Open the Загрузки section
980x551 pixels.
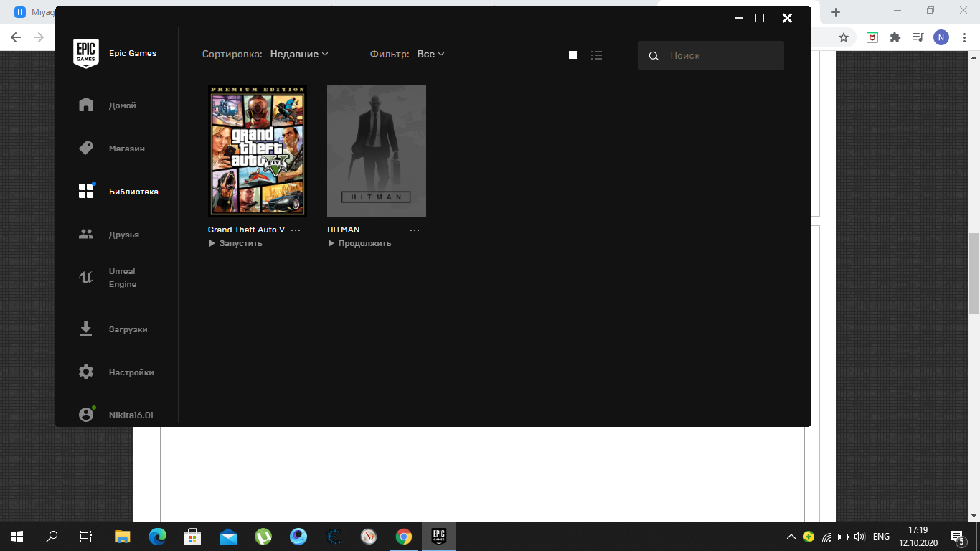tap(128, 329)
